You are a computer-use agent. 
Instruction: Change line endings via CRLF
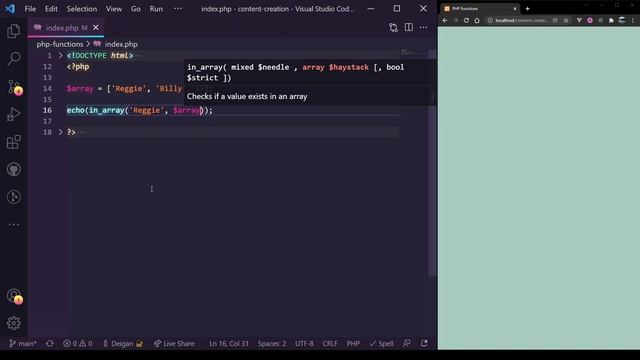click(330, 344)
